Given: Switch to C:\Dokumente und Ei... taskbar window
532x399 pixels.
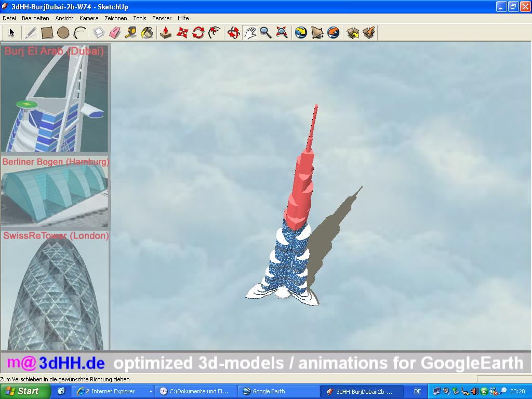Looking at the screenshot, I should (x=195, y=391).
